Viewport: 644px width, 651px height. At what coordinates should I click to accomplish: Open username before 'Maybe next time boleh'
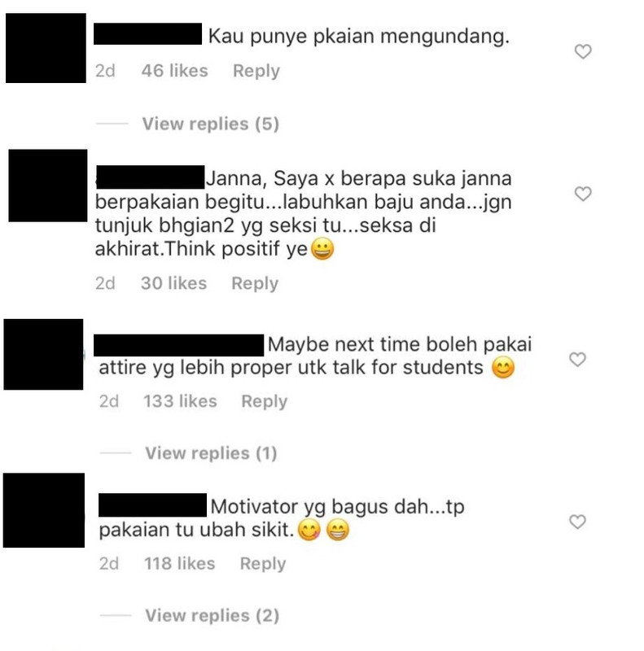[x=178, y=345]
